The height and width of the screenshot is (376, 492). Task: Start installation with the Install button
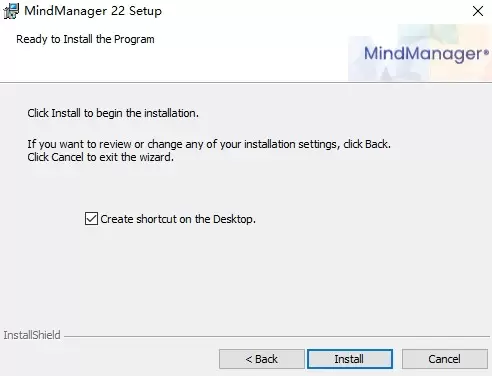pos(350,359)
